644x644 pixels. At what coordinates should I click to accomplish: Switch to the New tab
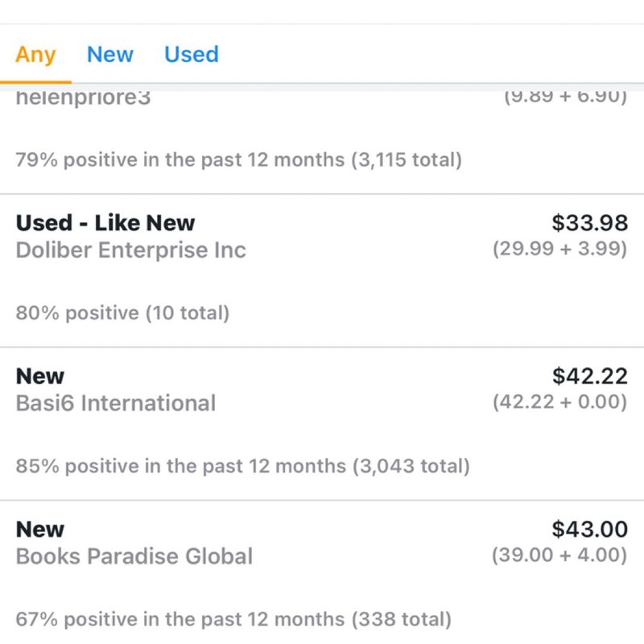110,55
